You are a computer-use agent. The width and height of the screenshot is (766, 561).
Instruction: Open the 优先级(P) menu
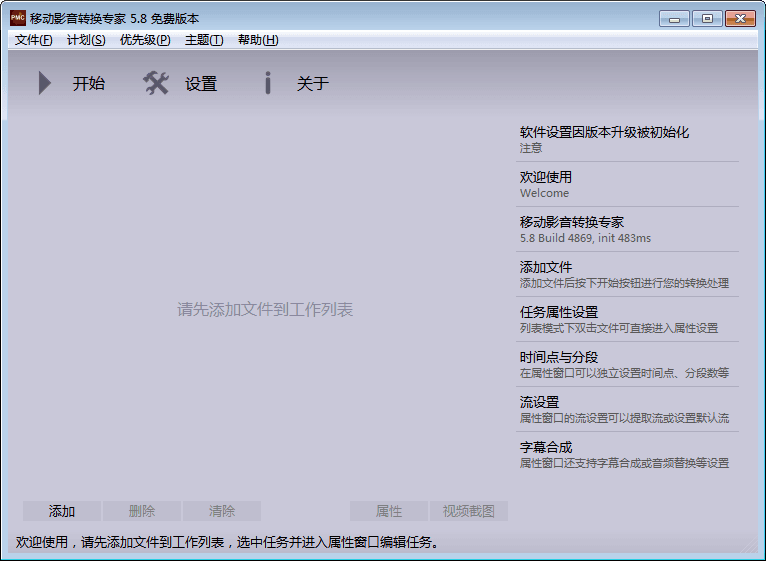(x=145, y=40)
